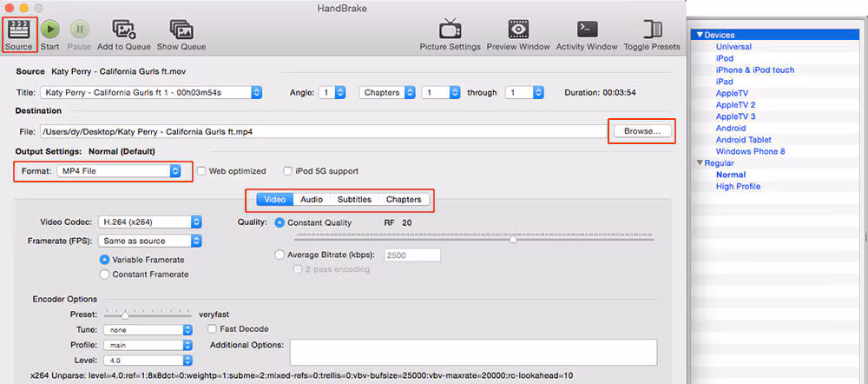868x384 pixels.
Task: Enable the Web optimized checkbox
Action: pyautogui.click(x=202, y=171)
